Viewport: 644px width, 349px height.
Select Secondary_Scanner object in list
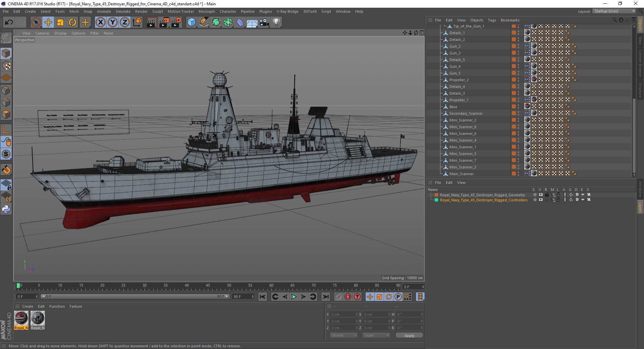click(466, 113)
